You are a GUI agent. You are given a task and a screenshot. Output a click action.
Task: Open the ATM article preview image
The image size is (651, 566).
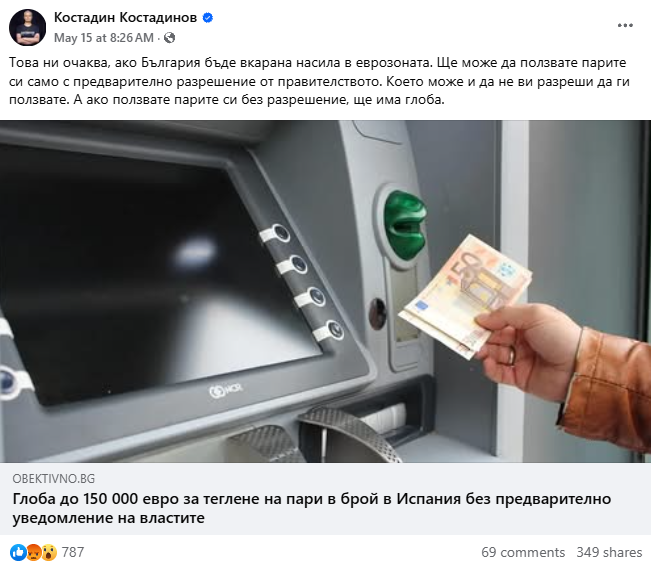coord(326,292)
